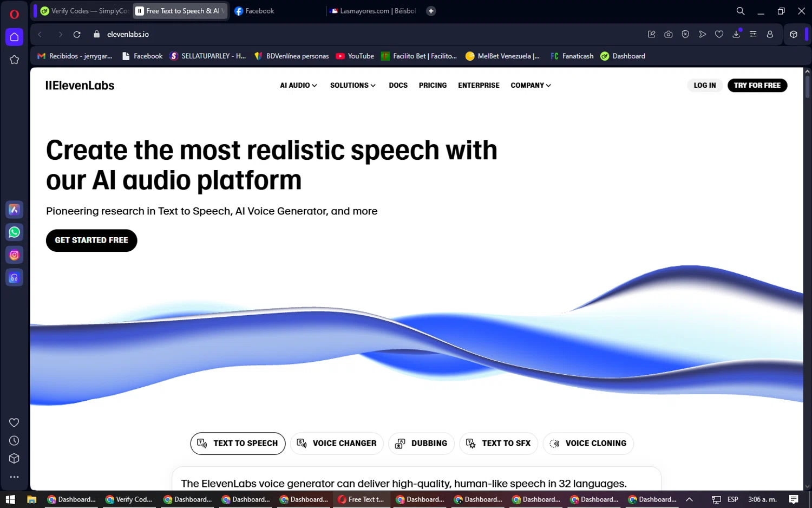Open YouTube bookmark
This screenshot has width=812, height=508.
[355, 56]
